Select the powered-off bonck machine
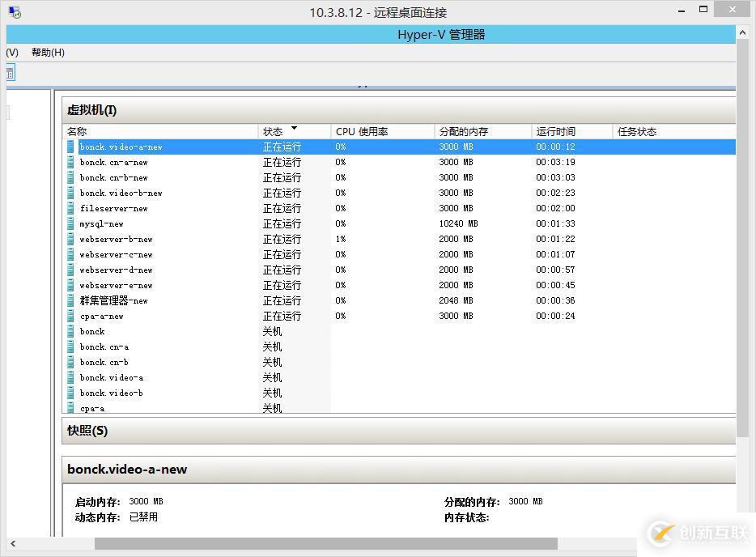The width and height of the screenshot is (756, 557). 399,332
